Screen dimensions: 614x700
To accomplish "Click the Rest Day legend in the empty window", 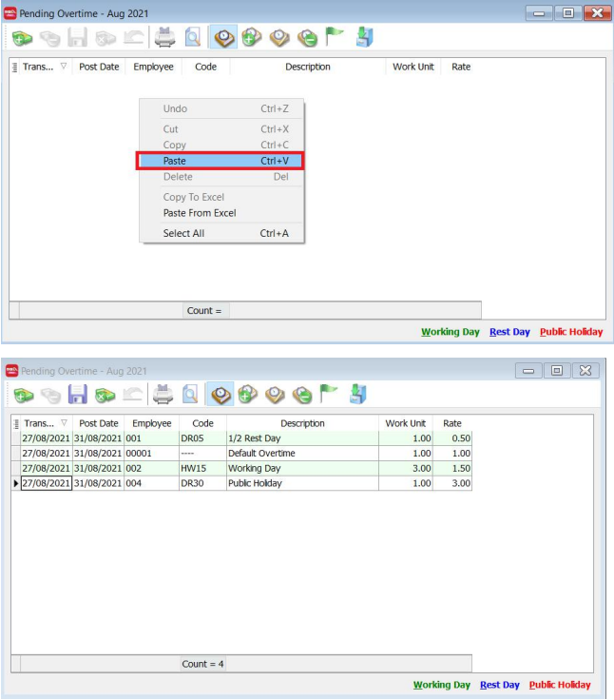I will 509,332.
